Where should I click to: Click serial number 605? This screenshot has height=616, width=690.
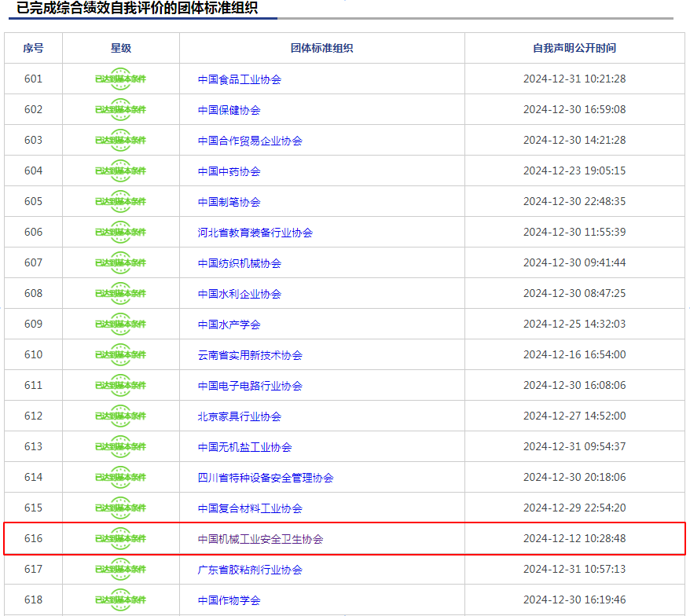(34, 201)
